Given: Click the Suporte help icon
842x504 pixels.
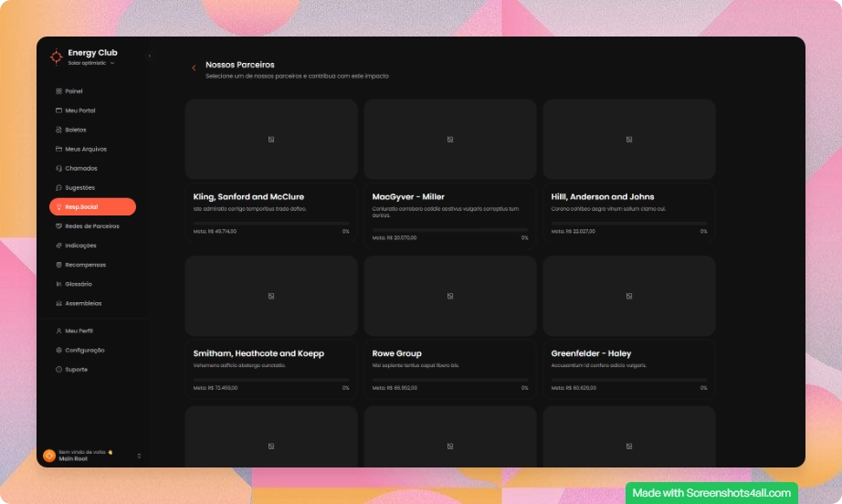Looking at the screenshot, I should (58, 370).
